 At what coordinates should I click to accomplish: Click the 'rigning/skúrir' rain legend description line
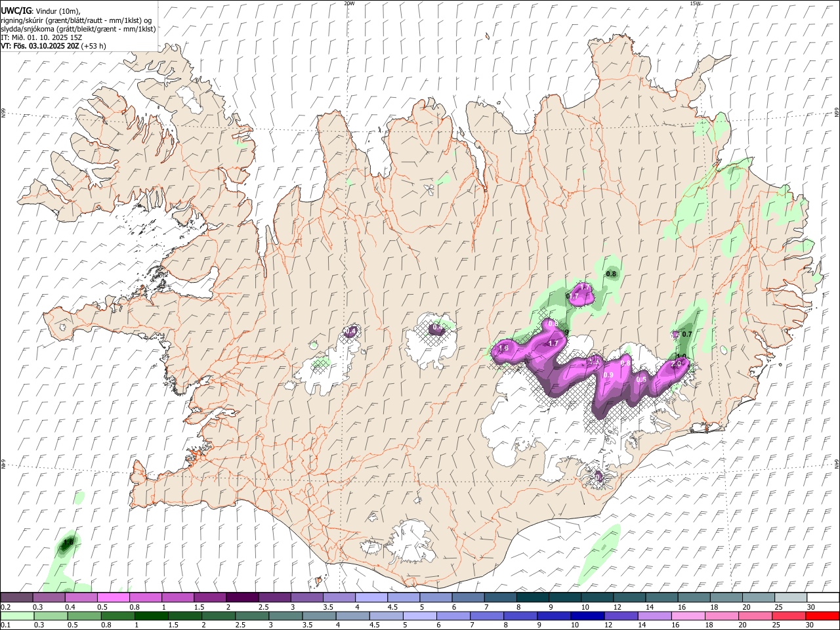point(76,20)
